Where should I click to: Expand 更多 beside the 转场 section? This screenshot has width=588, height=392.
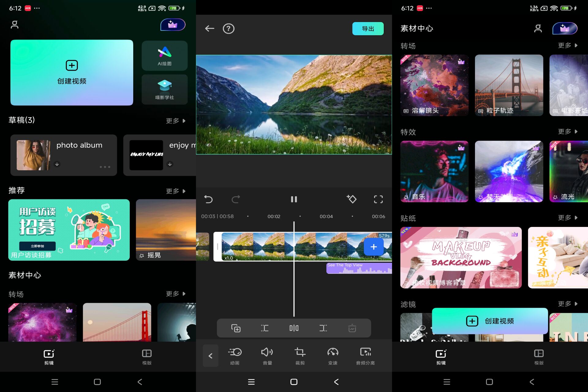(566, 45)
